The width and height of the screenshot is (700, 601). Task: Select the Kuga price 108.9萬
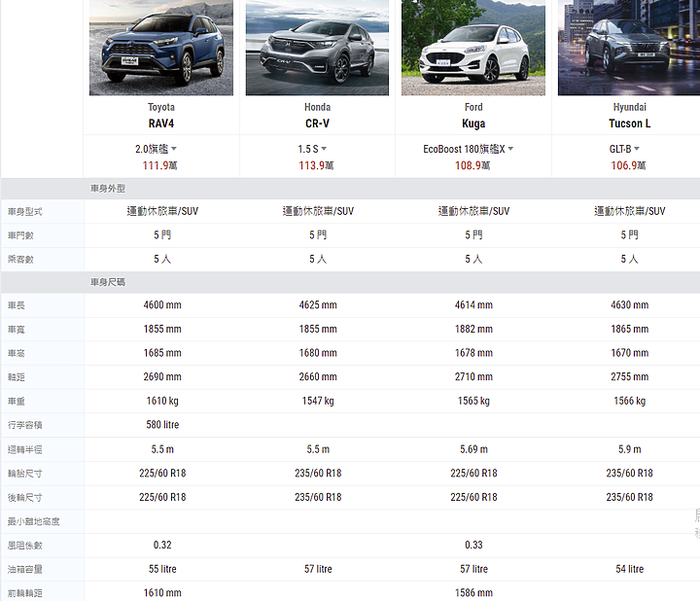[x=472, y=165]
